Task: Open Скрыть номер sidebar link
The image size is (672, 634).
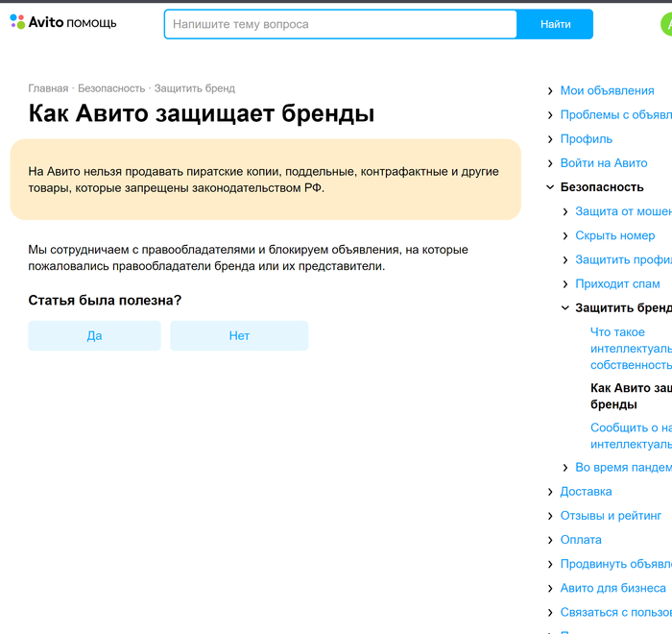Action: click(615, 235)
